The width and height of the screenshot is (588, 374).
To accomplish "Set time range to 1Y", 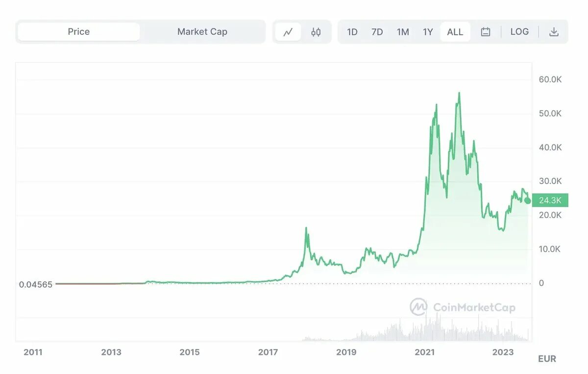I will tap(428, 32).
